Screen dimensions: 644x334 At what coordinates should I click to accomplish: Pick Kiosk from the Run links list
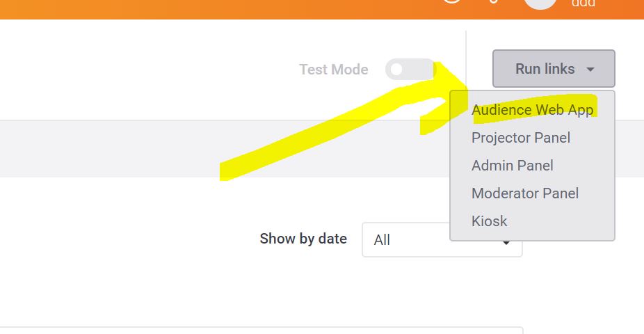(x=489, y=221)
